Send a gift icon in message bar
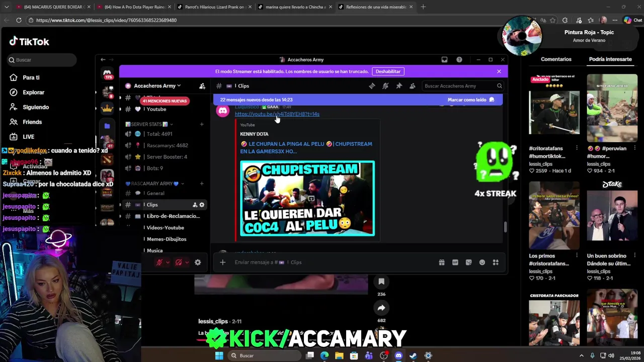 pyautogui.click(x=442, y=262)
